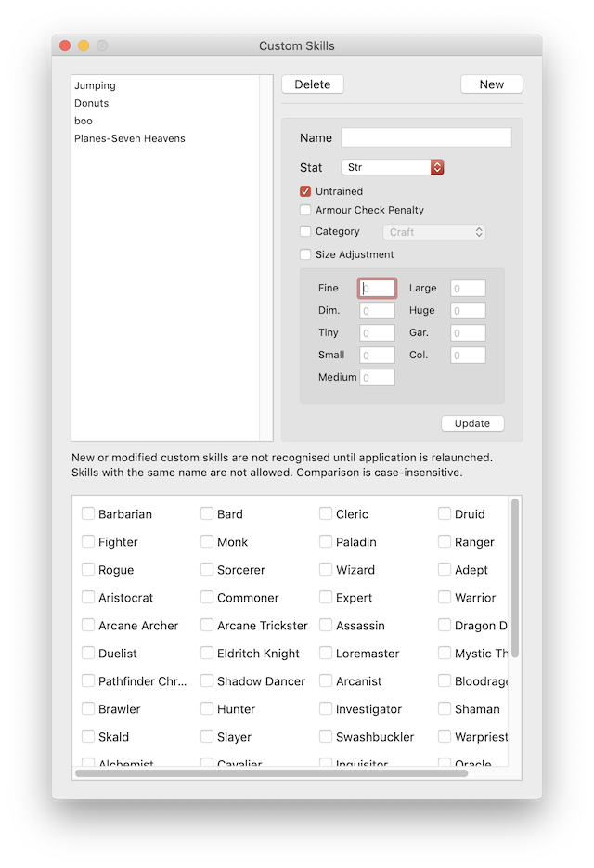The image size is (594, 868).
Task: Check the Eldritch Knight checkbox
Action: coord(206,652)
